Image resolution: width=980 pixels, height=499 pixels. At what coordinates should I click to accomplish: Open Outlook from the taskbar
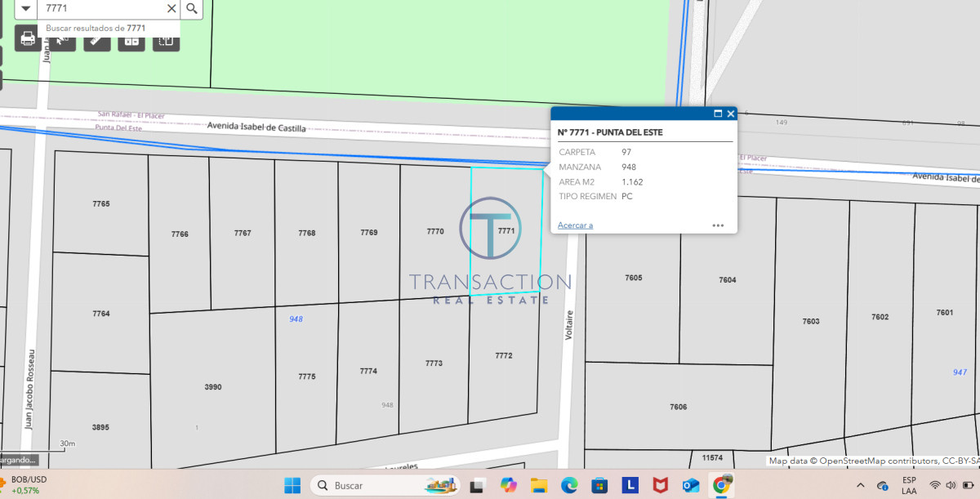691,485
